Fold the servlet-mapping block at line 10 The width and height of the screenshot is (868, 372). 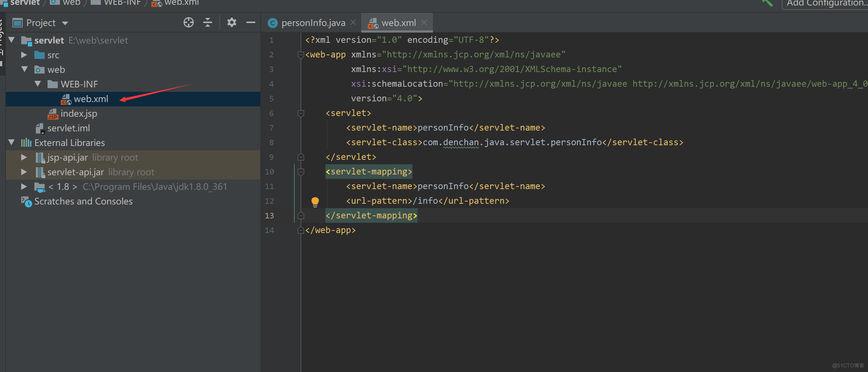click(301, 172)
